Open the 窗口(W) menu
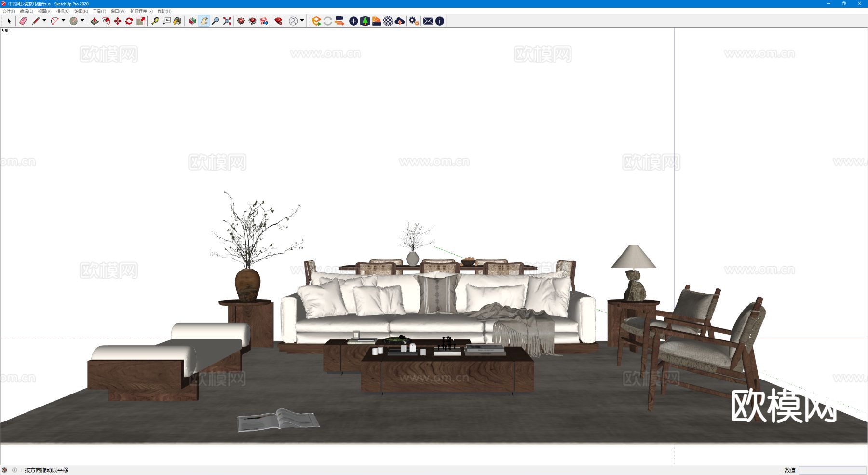Image resolution: width=868 pixels, height=475 pixels. point(118,11)
